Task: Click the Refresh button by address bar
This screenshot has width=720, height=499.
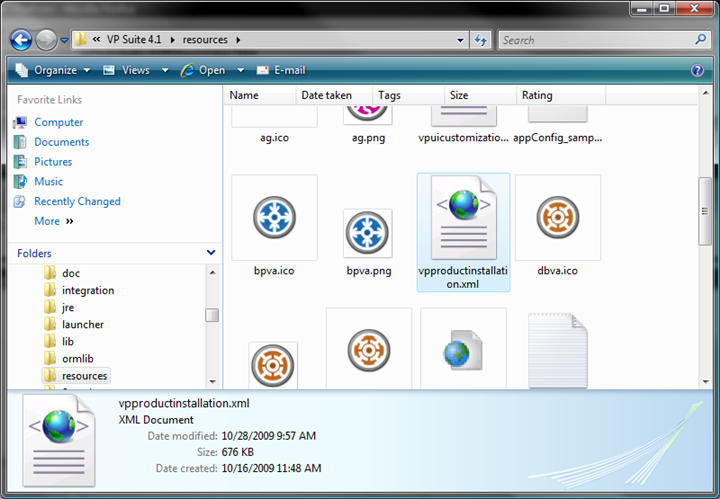Action: 481,40
